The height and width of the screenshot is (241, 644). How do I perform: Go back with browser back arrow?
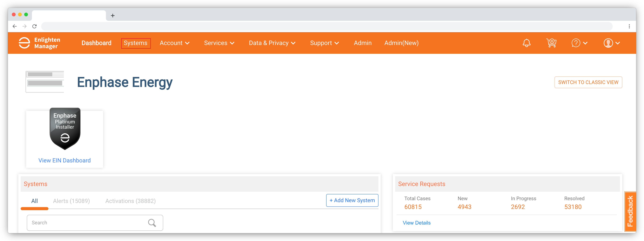(14, 26)
